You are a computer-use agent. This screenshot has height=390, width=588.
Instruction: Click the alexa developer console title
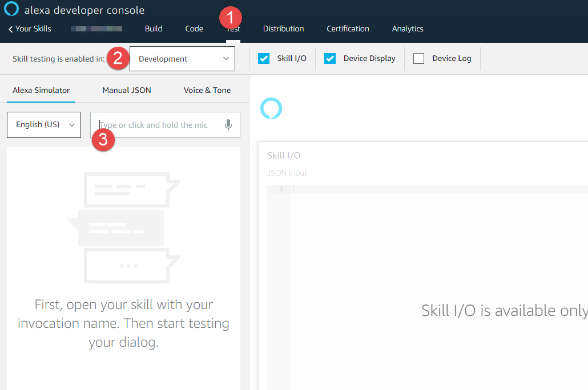(x=84, y=10)
